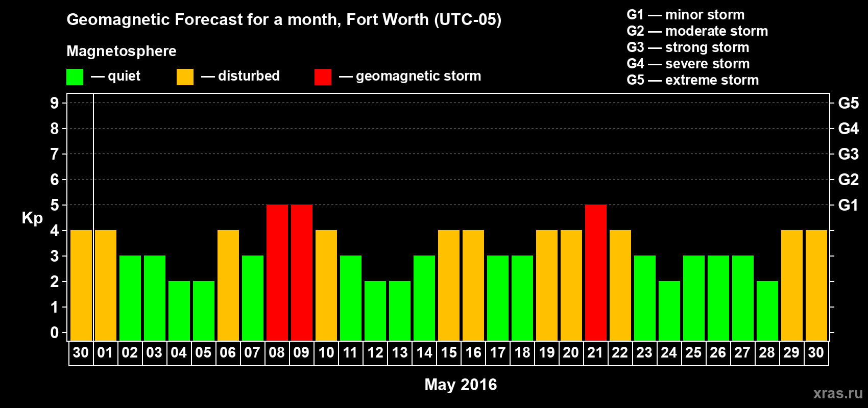868x408 pixels.
Task: Click the chart title Geomagnetic Forecast
Action: pyautogui.click(x=284, y=19)
